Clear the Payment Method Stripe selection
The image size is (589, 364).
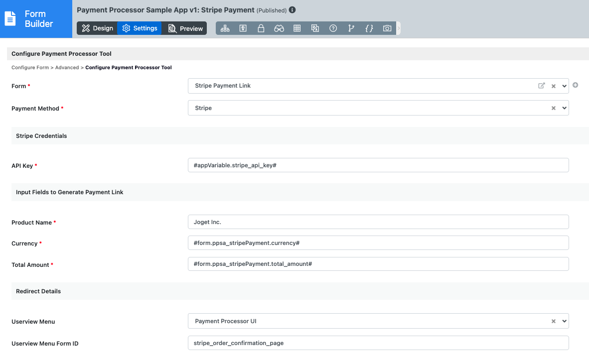553,108
